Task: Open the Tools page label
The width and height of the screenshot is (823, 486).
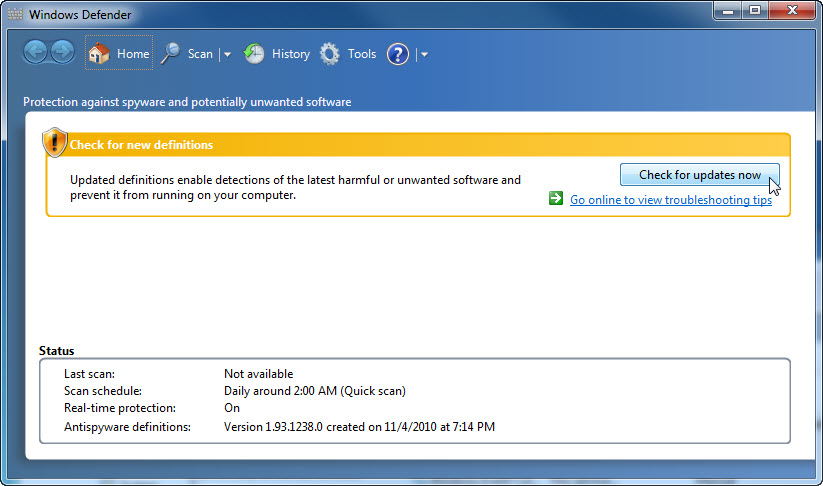Action: (x=362, y=54)
